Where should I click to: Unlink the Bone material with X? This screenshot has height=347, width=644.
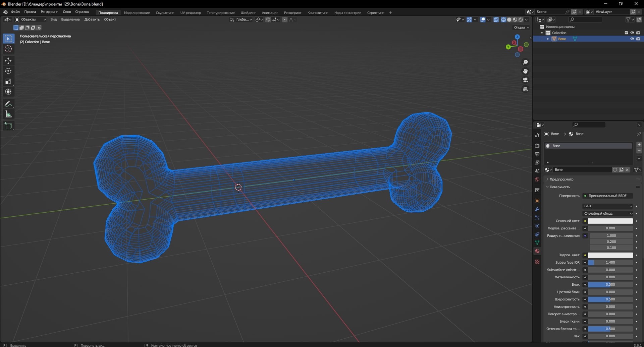tap(627, 170)
